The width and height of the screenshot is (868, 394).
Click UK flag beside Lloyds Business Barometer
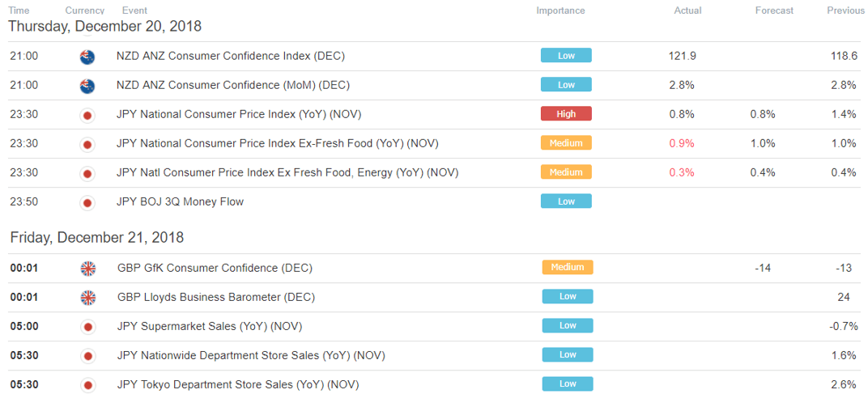(88, 298)
